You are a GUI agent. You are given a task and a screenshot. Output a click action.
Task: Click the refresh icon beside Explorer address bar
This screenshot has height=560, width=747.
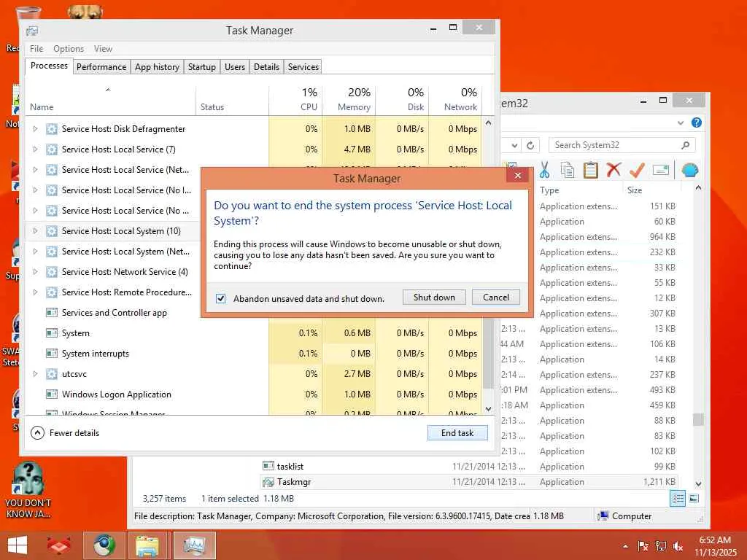(530, 145)
